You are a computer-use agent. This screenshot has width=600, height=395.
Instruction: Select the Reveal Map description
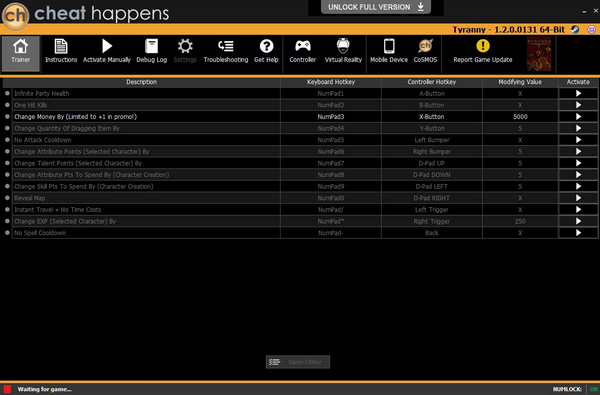[146, 198]
